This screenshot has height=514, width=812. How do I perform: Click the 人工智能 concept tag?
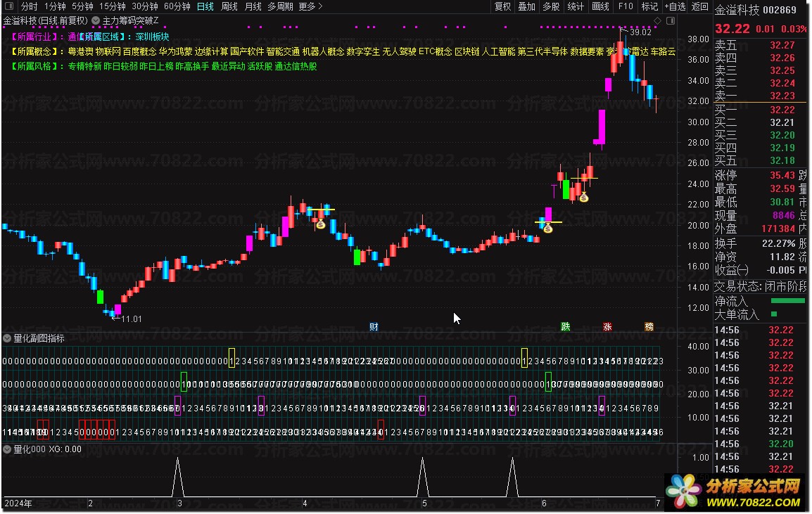click(x=499, y=52)
